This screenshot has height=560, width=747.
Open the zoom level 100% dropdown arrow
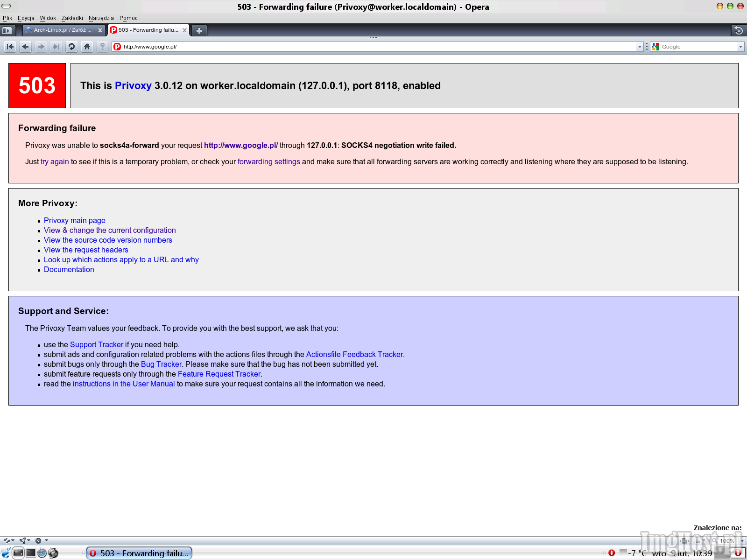pyautogui.click(x=742, y=541)
